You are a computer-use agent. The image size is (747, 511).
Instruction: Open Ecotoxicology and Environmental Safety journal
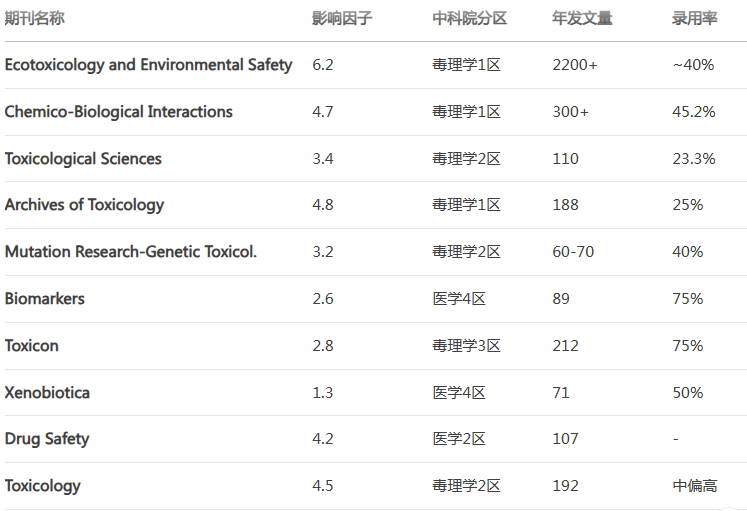(148, 65)
